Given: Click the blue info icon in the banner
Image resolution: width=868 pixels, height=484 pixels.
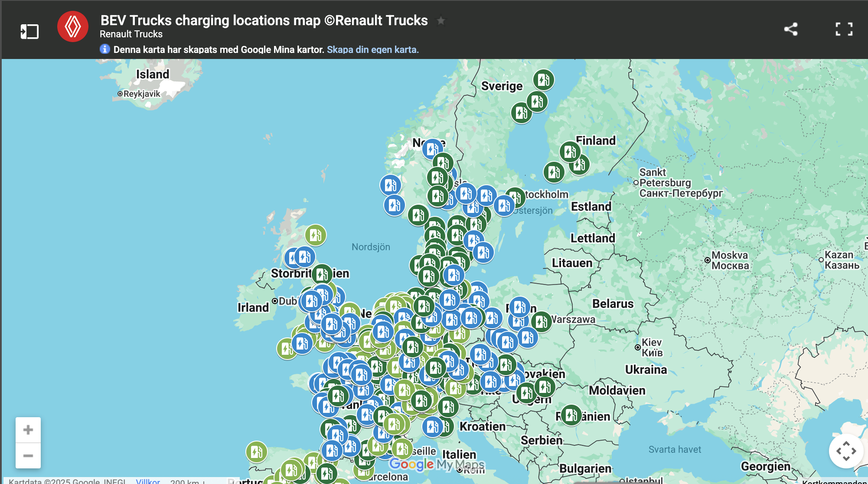Looking at the screenshot, I should (104, 49).
